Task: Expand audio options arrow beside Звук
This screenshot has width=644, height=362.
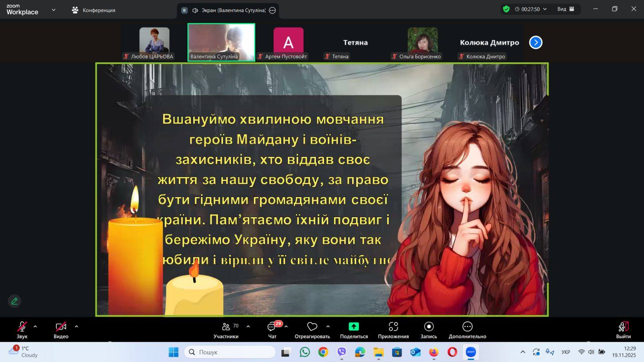Action: [35, 327]
